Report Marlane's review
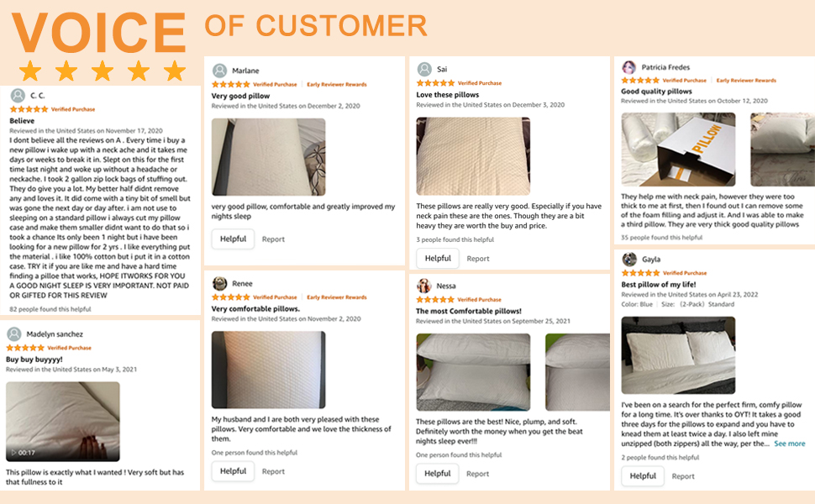The height and width of the screenshot is (504, 815). 273,239
